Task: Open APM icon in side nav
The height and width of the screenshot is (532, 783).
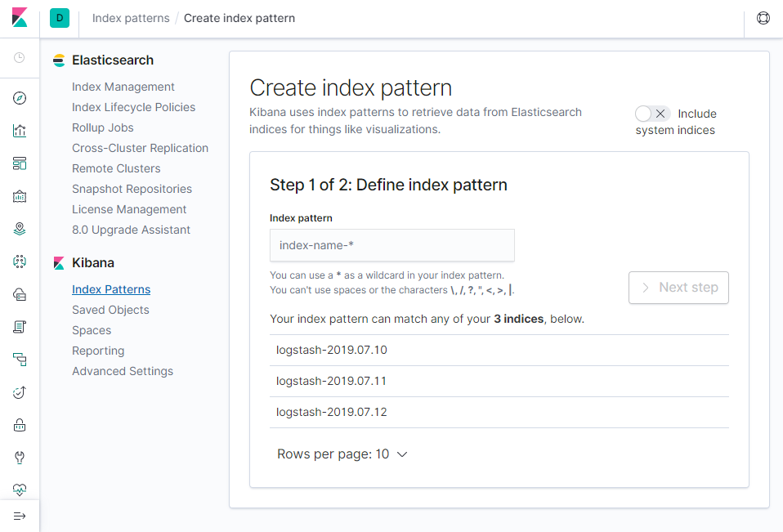Action: [20, 360]
